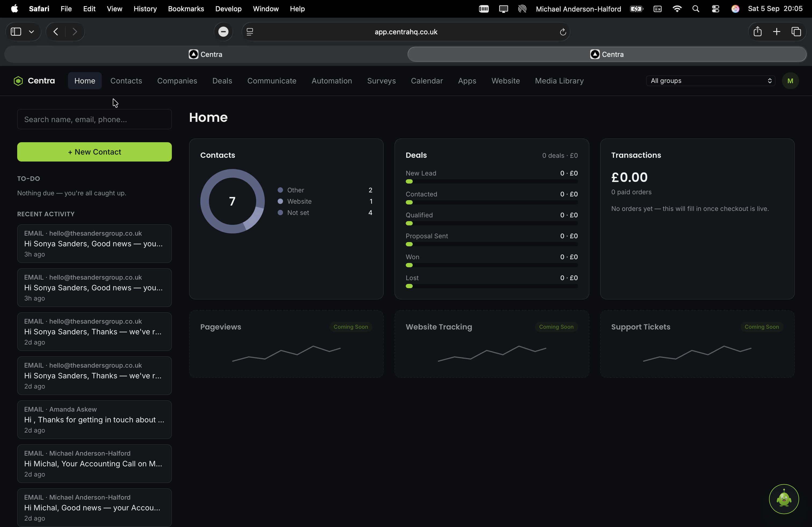Screen dimensions: 812x527
Task: Open Safari's Bookmarks menu
Action: point(186,9)
